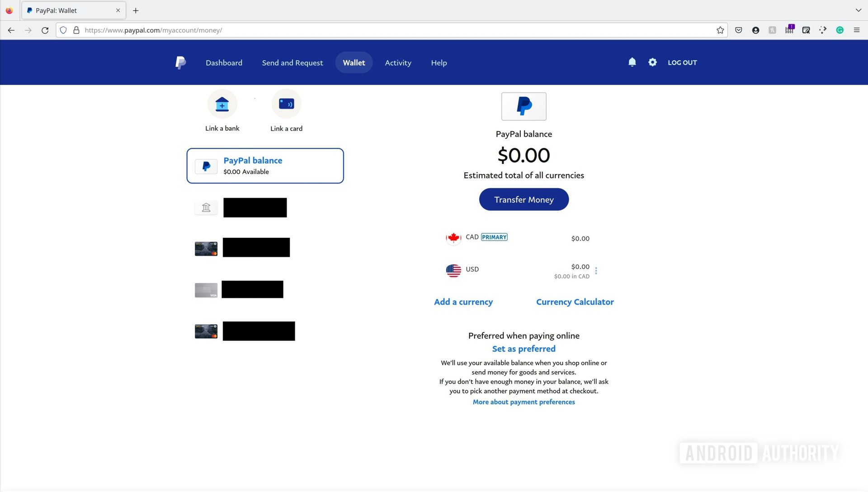Click the Link a card icon
The width and height of the screenshot is (868, 492).
(287, 104)
